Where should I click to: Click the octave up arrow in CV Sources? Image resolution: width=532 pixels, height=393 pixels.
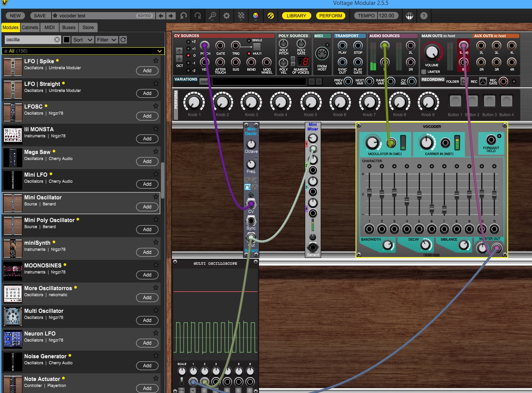(179, 51)
